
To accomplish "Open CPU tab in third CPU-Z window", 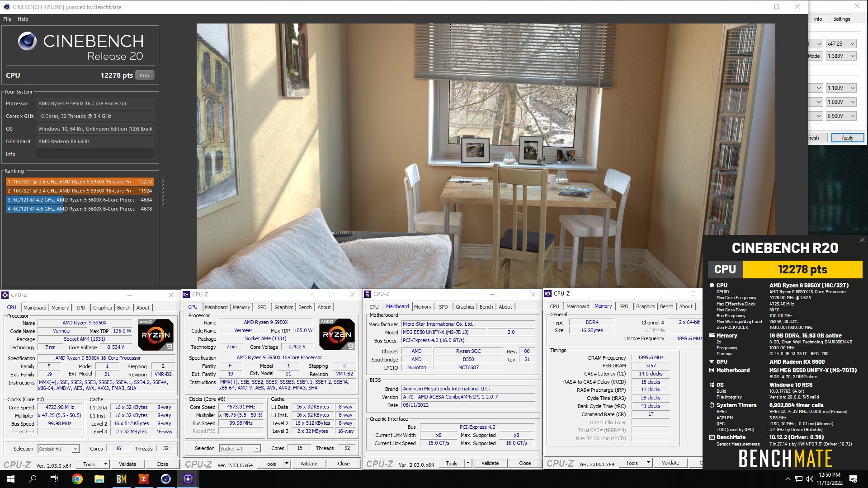I will 374,307.
